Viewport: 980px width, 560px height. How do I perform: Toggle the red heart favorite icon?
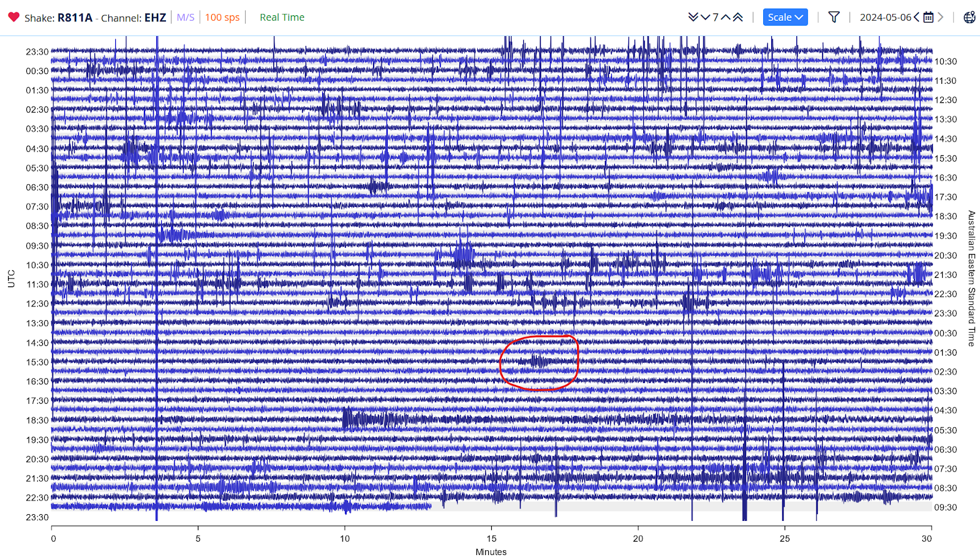click(13, 17)
